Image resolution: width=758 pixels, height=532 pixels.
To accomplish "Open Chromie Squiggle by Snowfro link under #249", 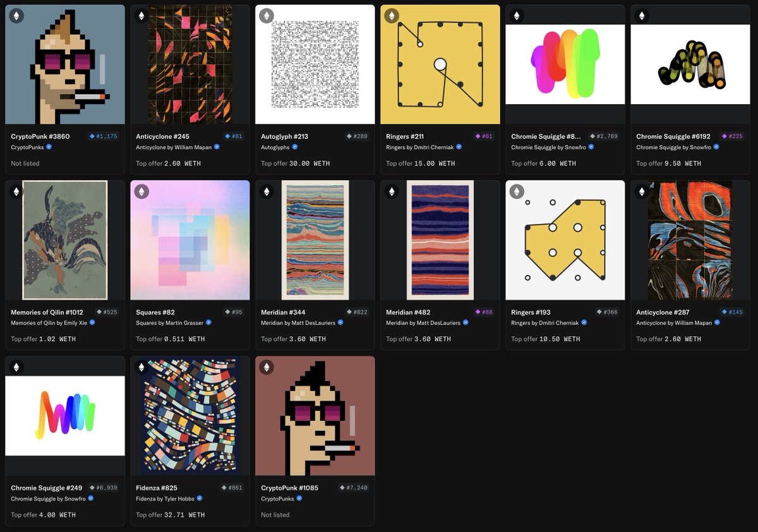I will tap(47, 499).
